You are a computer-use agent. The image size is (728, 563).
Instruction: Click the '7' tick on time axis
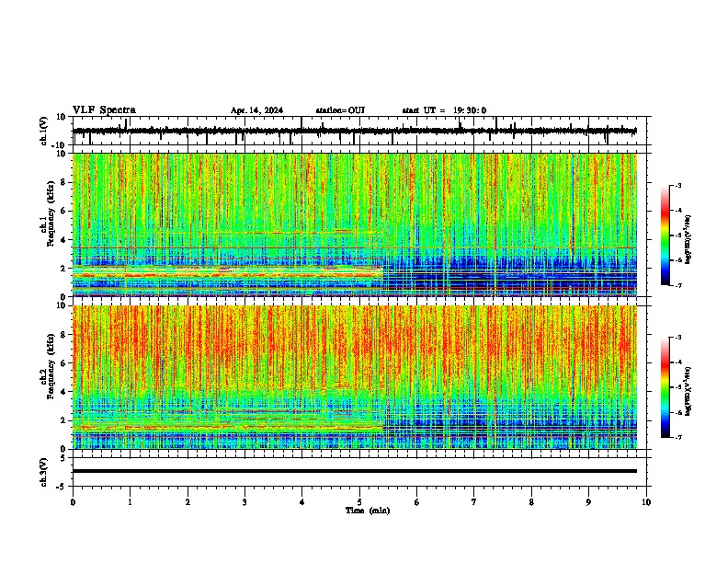pos(474,502)
